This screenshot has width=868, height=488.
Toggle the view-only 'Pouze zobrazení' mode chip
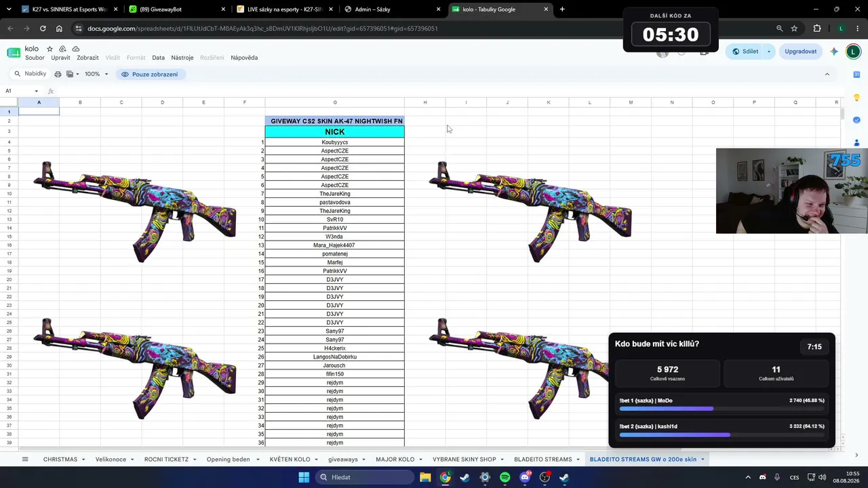pos(150,74)
